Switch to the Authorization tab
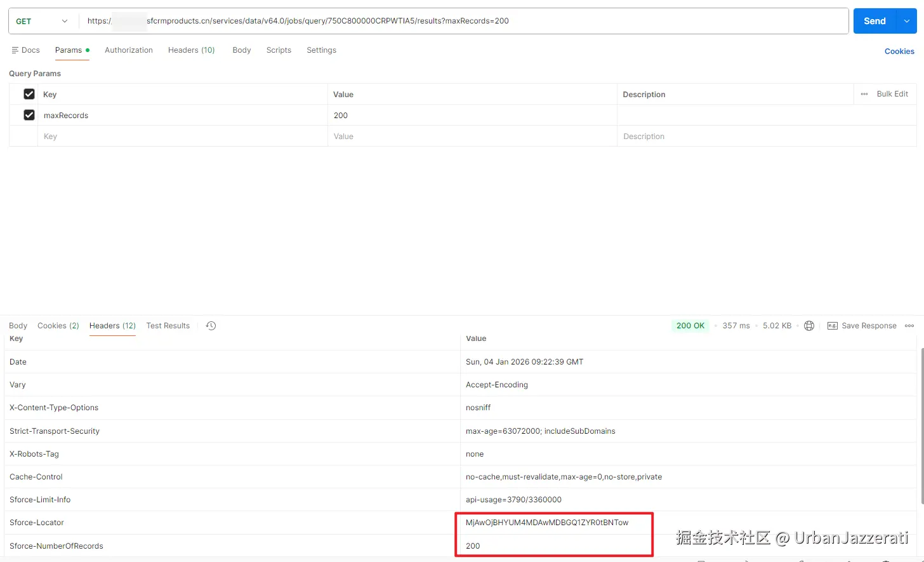The height and width of the screenshot is (562, 924). tap(129, 50)
